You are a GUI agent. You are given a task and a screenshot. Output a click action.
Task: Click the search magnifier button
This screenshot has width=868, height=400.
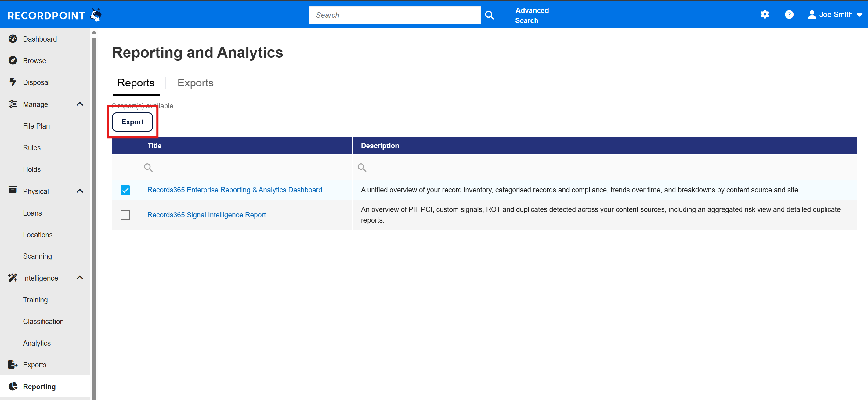(x=489, y=15)
